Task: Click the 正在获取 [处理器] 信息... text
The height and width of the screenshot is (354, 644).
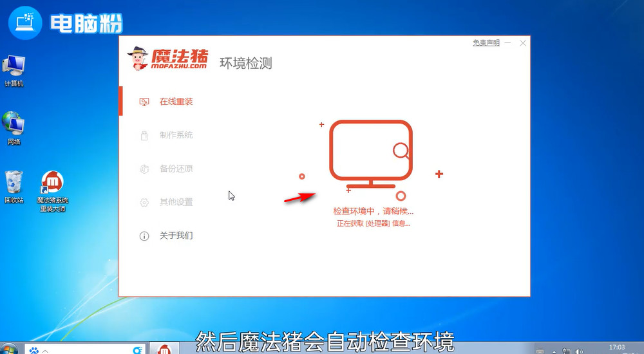Action: 374,224
